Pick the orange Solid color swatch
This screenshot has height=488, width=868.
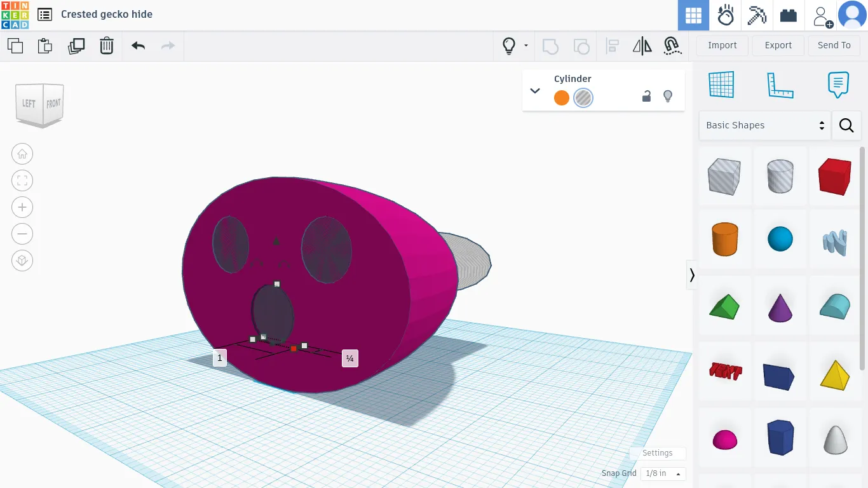[x=561, y=98]
